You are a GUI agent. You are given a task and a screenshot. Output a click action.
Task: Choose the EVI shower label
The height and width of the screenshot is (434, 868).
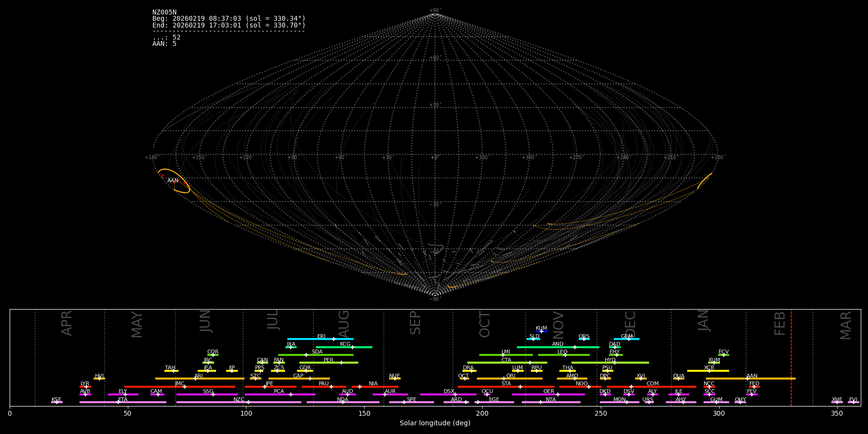click(x=853, y=400)
